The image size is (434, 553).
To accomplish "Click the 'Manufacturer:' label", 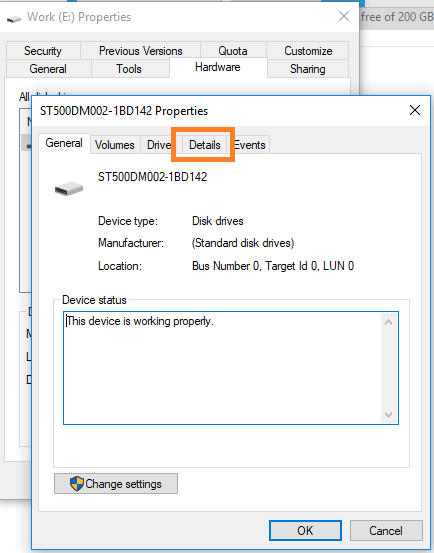I will pos(131,243).
